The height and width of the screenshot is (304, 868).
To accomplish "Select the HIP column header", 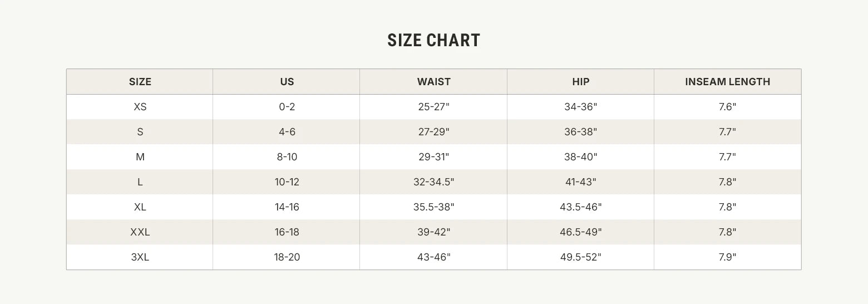I will pos(580,82).
